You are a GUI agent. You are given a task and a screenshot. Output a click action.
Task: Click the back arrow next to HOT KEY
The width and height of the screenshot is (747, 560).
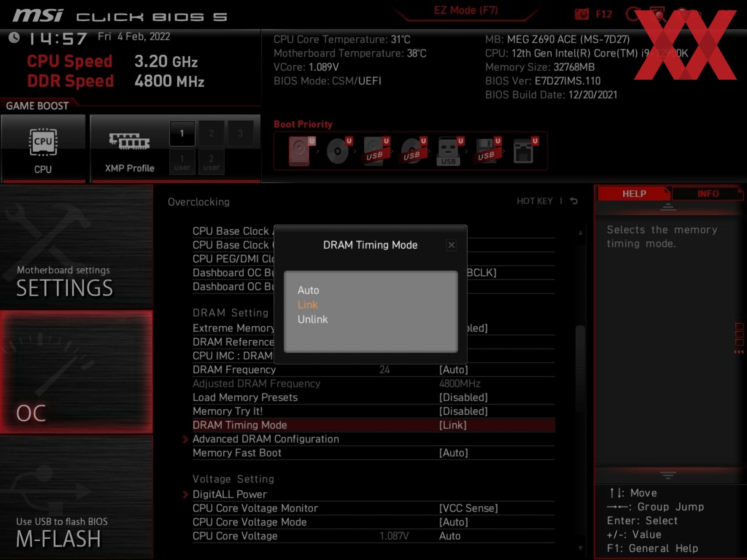tap(574, 201)
